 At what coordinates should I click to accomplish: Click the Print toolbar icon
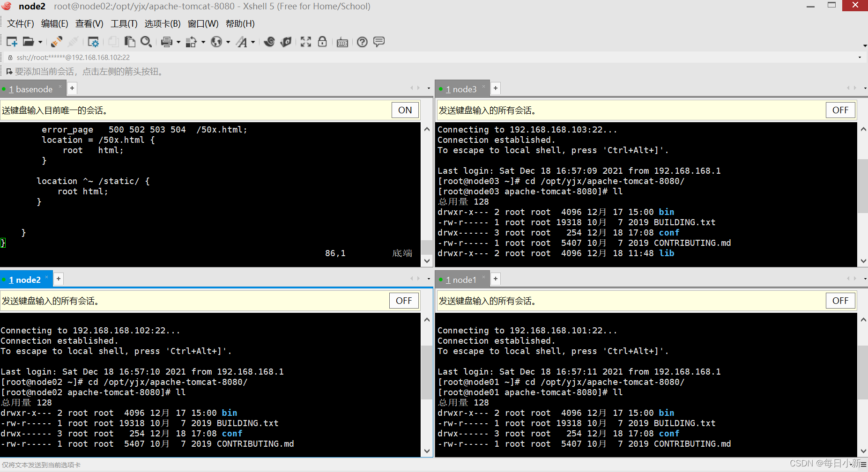[x=167, y=42]
